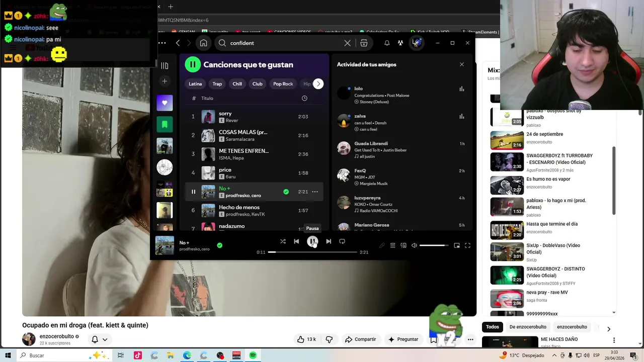Select the track 'price' by 6aru
This screenshot has width=644, height=362.
[x=254, y=173]
